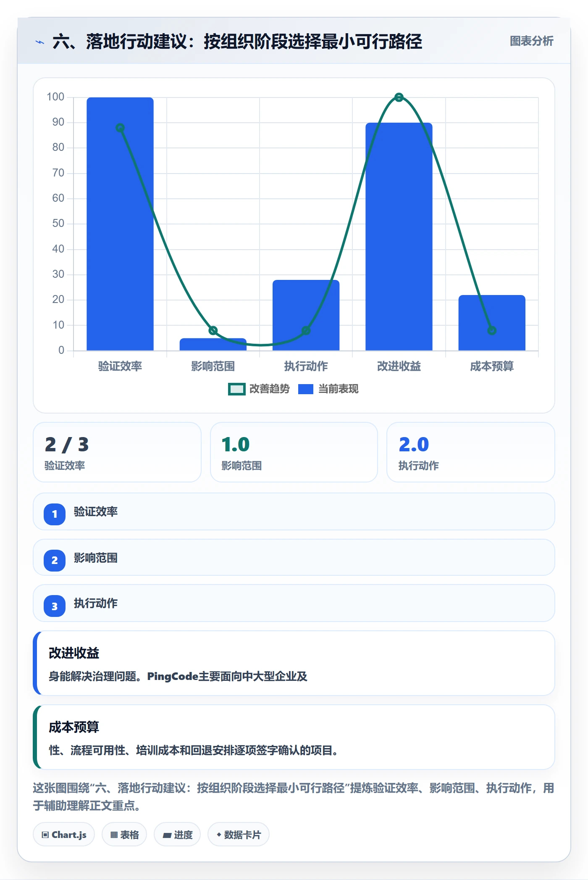Select the 执行动作 row in the numbered list
This screenshot has height=880, width=588.
pos(294,603)
